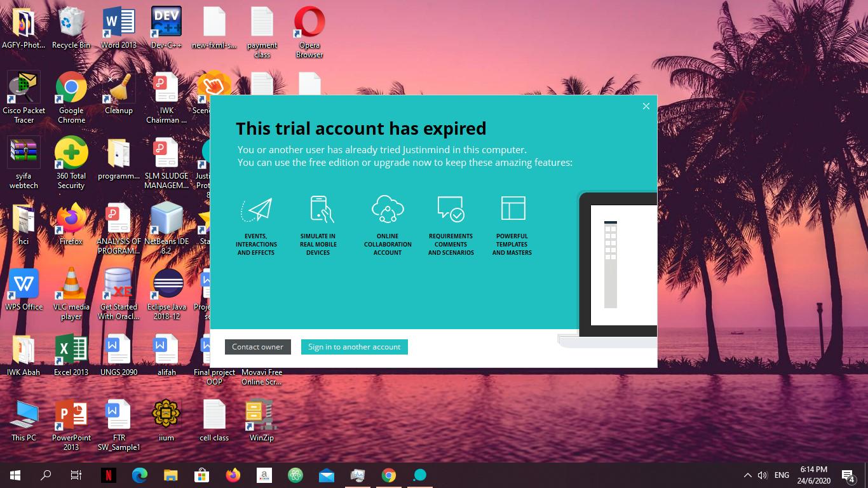The image size is (868, 488).
Task: Click the Powerful Templates and Masters icon
Action: 513,208
